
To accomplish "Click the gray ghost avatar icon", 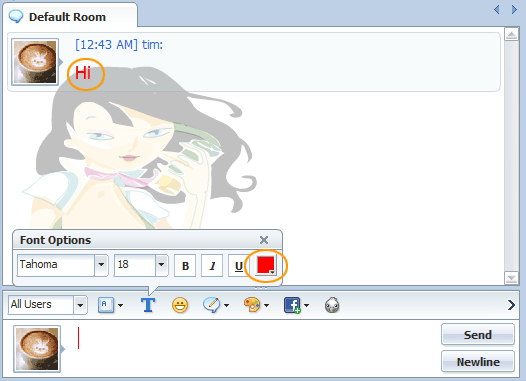I will (332, 305).
